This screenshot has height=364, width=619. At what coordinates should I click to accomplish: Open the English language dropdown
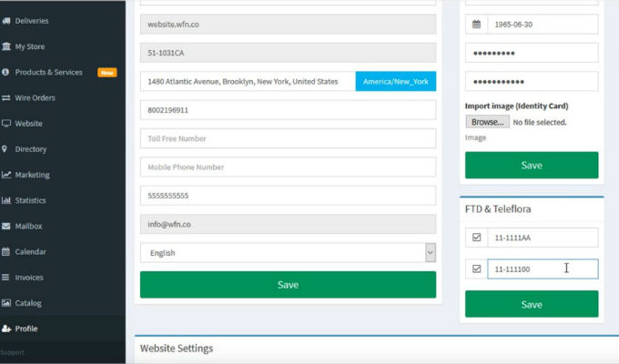pos(288,253)
